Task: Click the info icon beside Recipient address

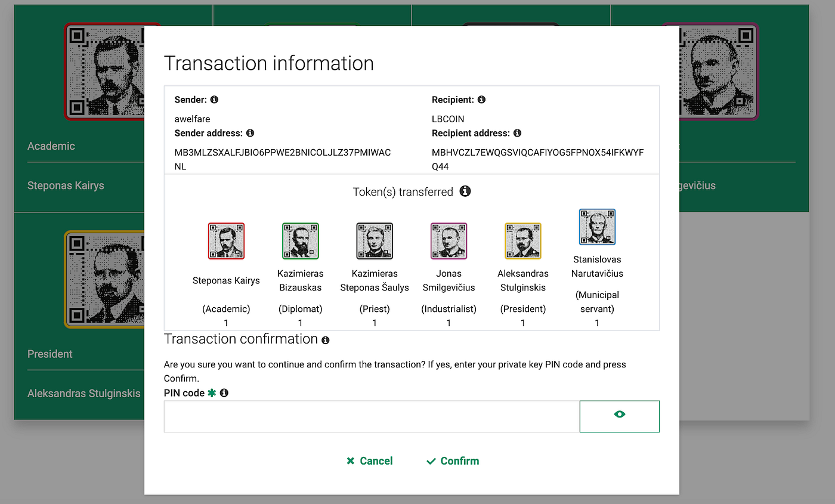Action: coord(517,133)
